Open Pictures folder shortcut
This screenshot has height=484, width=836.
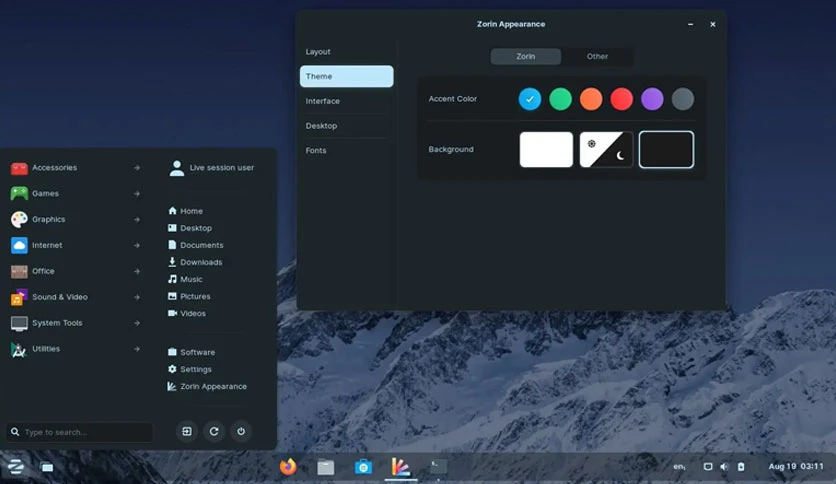189,296
